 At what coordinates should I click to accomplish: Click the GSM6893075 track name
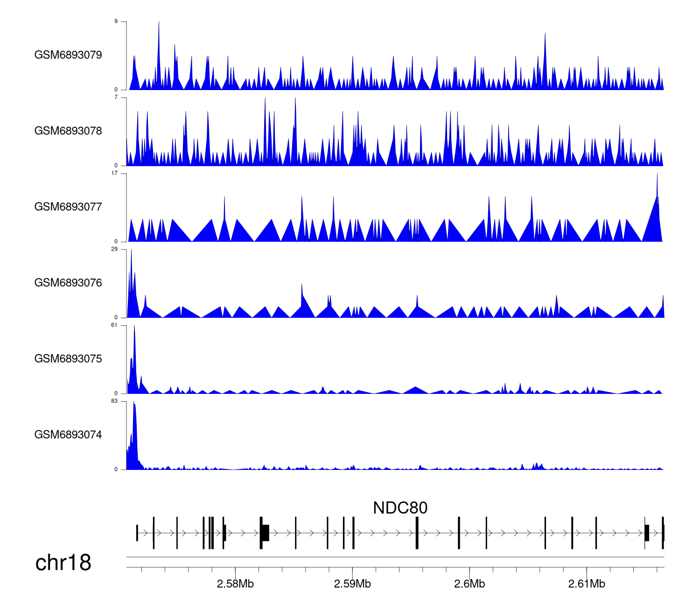68,359
